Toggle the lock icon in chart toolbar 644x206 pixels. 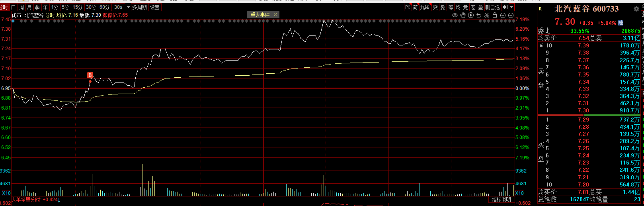pyautogui.click(x=495, y=15)
